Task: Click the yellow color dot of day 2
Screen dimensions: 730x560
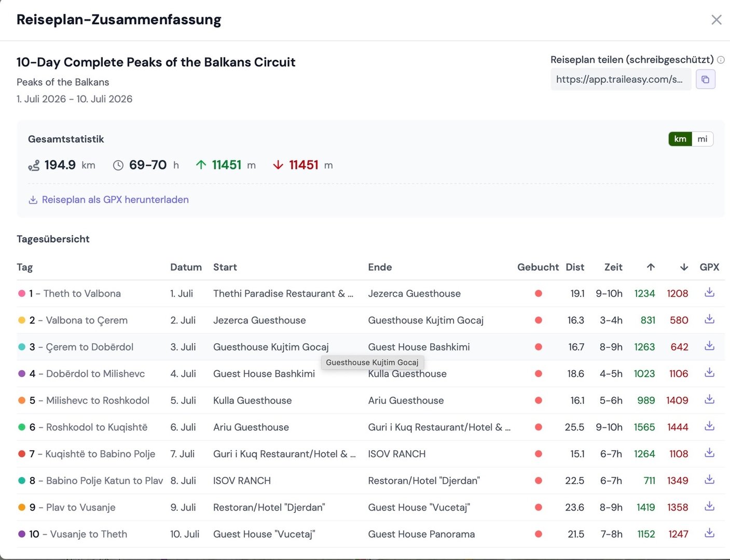Action: [22, 320]
